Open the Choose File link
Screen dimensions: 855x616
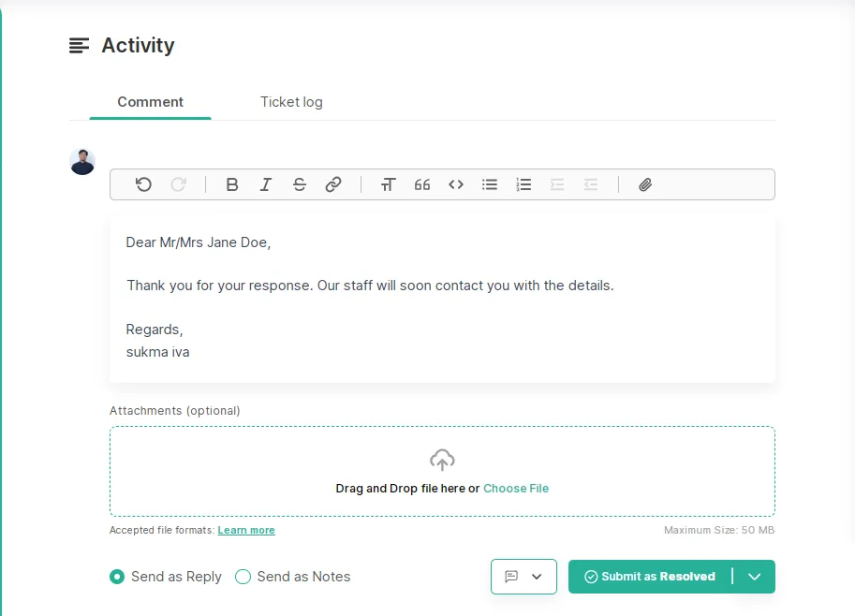click(x=516, y=489)
